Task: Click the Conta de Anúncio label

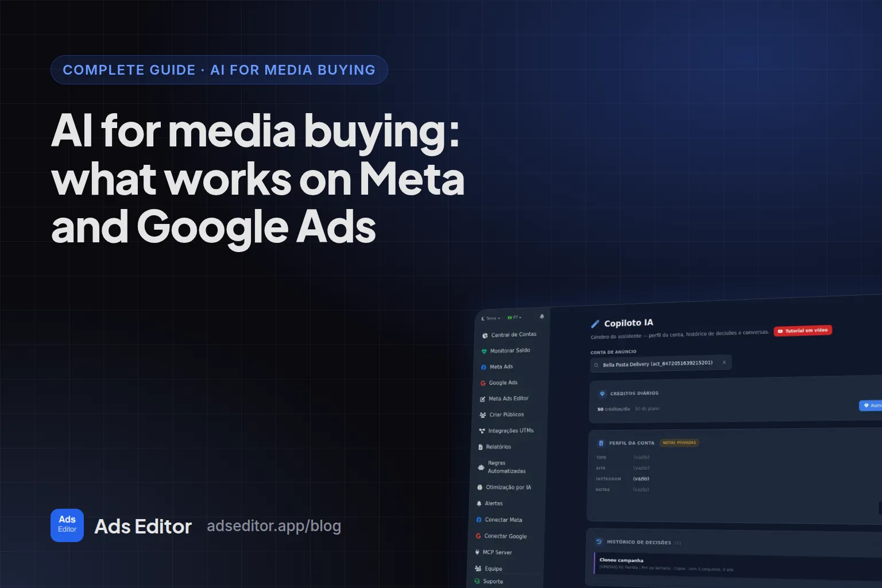Action: pyautogui.click(x=613, y=352)
